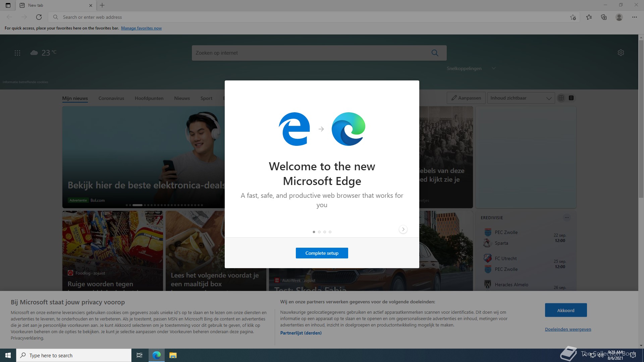Select the second welcome page dot
This screenshot has width=644, height=362.
tap(319, 232)
